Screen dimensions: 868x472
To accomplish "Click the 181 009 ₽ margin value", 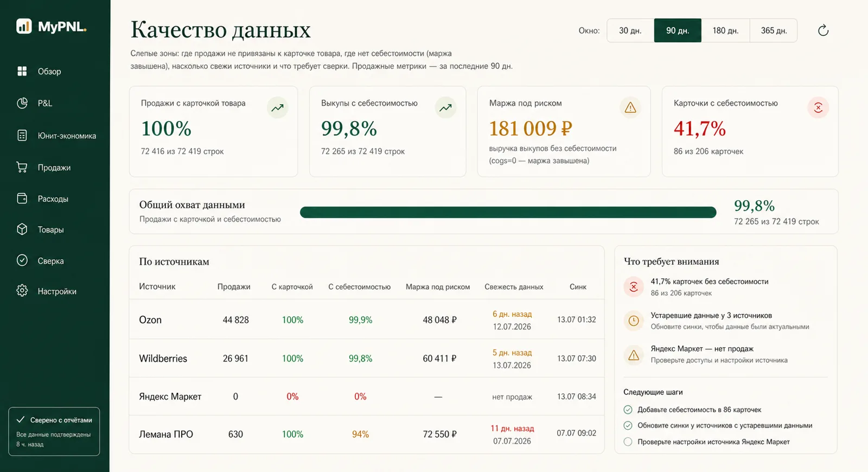I will pyautogui.click(x=530, y=129).
